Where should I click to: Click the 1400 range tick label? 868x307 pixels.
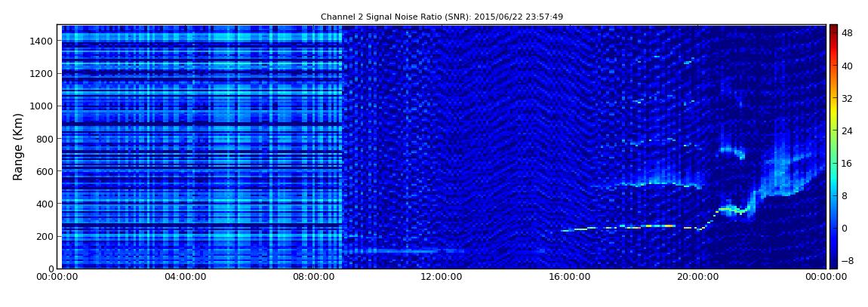pyautogui.click(x=42, y=41)
